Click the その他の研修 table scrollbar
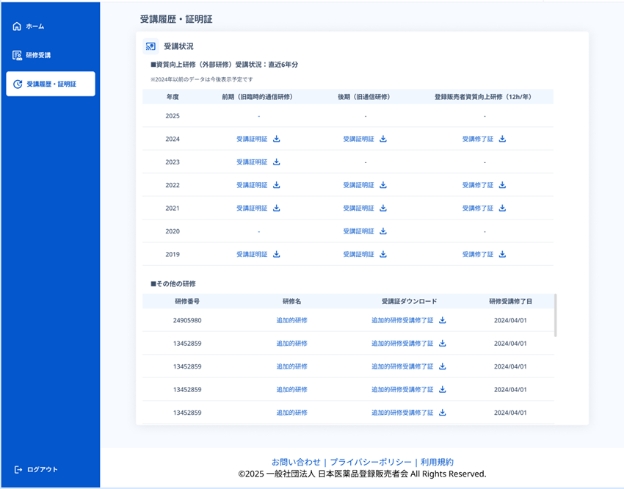The image size is (624, 489). coord(555,316)
